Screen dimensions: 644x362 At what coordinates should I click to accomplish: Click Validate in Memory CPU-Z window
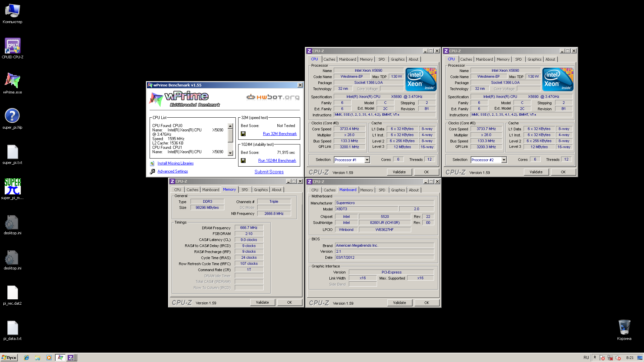pos(262,302)
